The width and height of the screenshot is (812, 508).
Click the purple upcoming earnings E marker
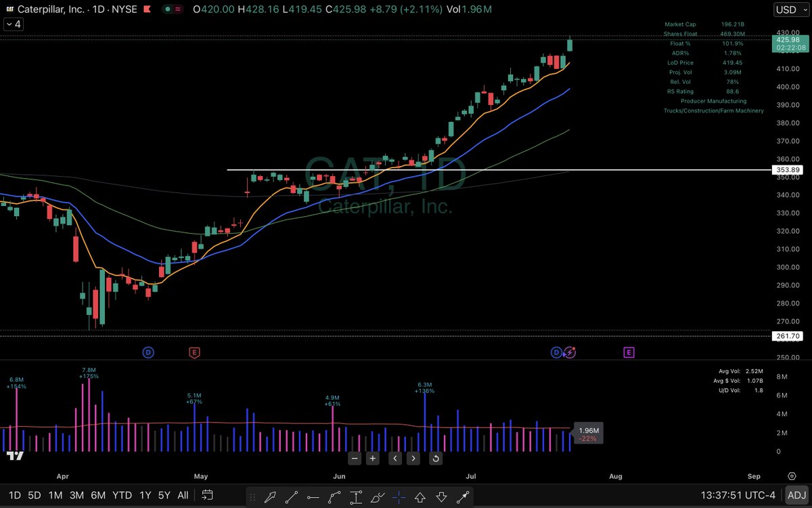(629, 352)
